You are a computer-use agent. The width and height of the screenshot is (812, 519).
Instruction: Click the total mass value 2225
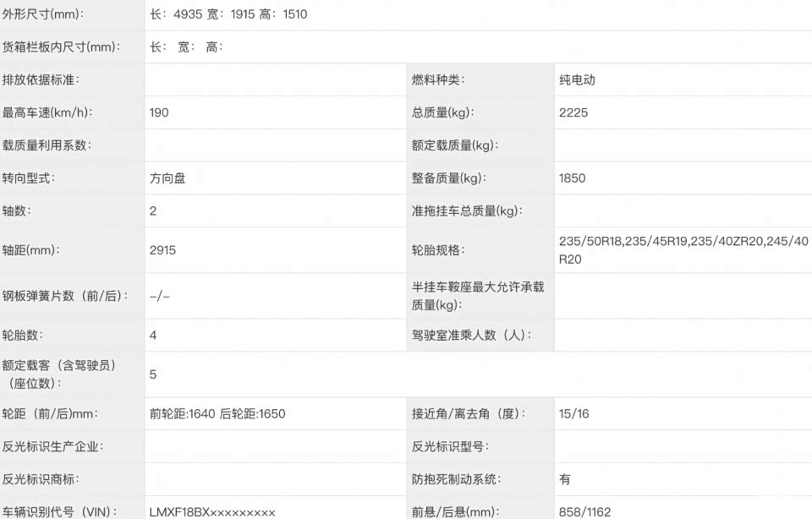(573, 113)
